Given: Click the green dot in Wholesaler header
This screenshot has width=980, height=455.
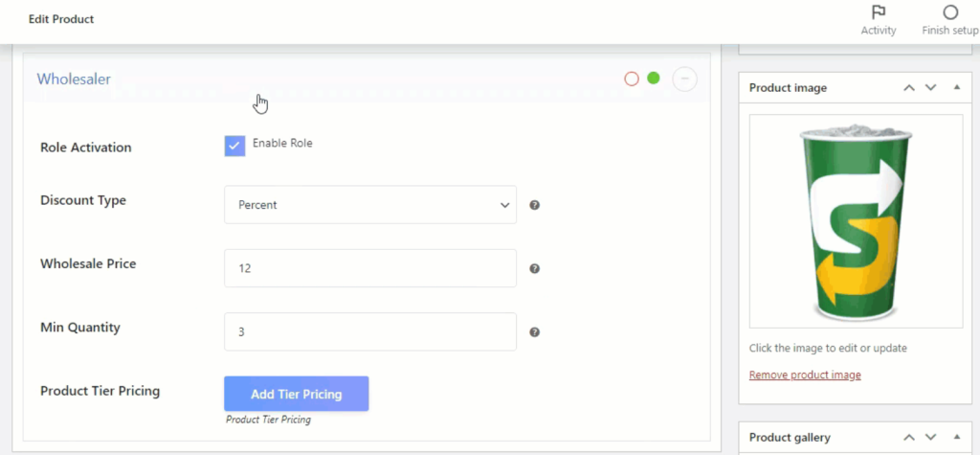Looking at the screenshot, I should [x=653, y=79].
